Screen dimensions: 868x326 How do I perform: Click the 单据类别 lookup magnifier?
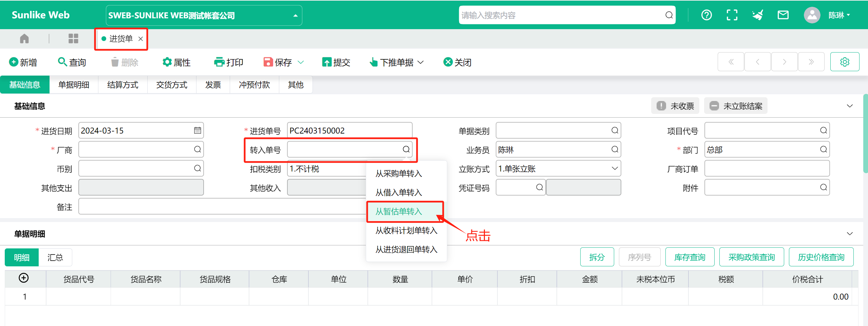(x=615, y=130)
